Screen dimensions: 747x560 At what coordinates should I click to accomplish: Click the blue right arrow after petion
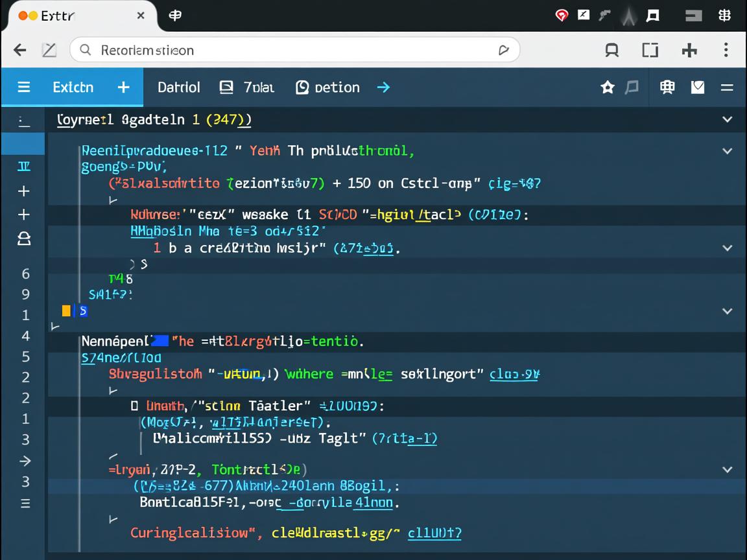coord(383,87)
